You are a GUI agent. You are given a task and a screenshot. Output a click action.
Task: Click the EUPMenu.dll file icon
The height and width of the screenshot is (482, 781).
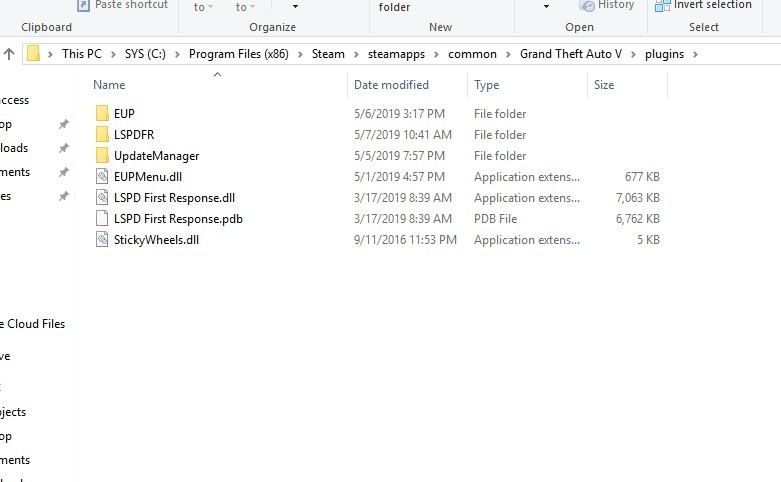[102, 176]
